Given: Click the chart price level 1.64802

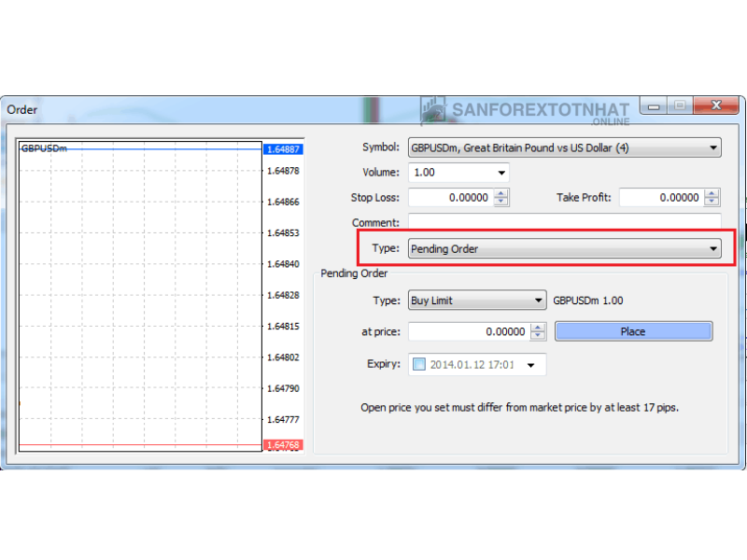Looking at the screenshot, I should click(x=283, y=357).
